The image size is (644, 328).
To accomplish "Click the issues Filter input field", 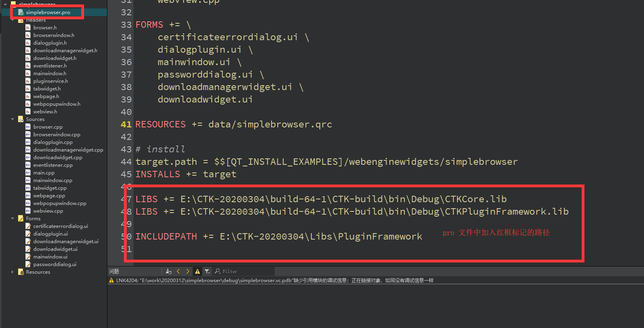I will coord(244,272).
